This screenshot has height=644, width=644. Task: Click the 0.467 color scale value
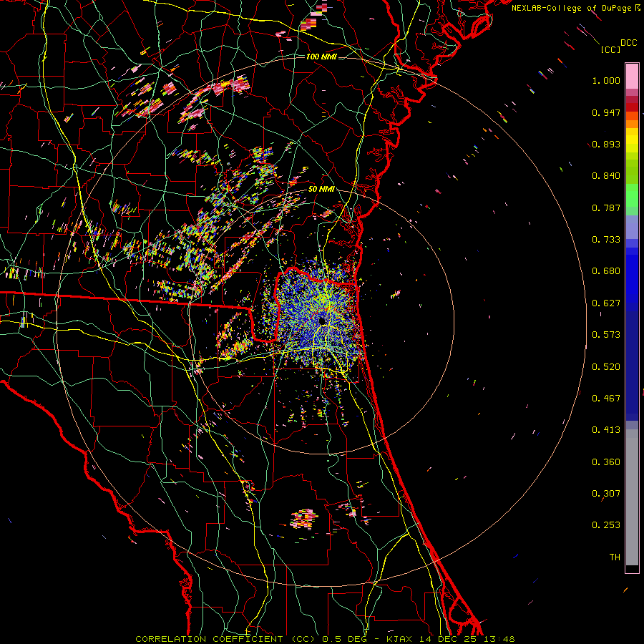click(x=606, y=399)
